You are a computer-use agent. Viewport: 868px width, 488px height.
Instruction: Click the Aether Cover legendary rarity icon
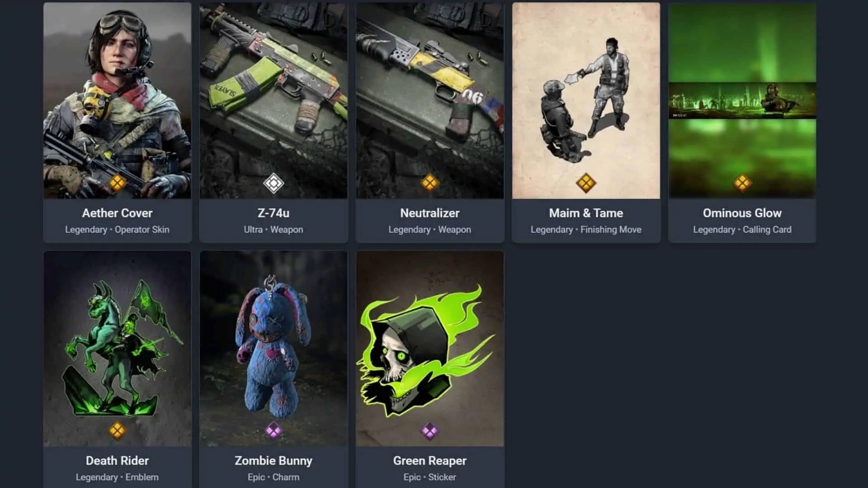pos(117,183)
